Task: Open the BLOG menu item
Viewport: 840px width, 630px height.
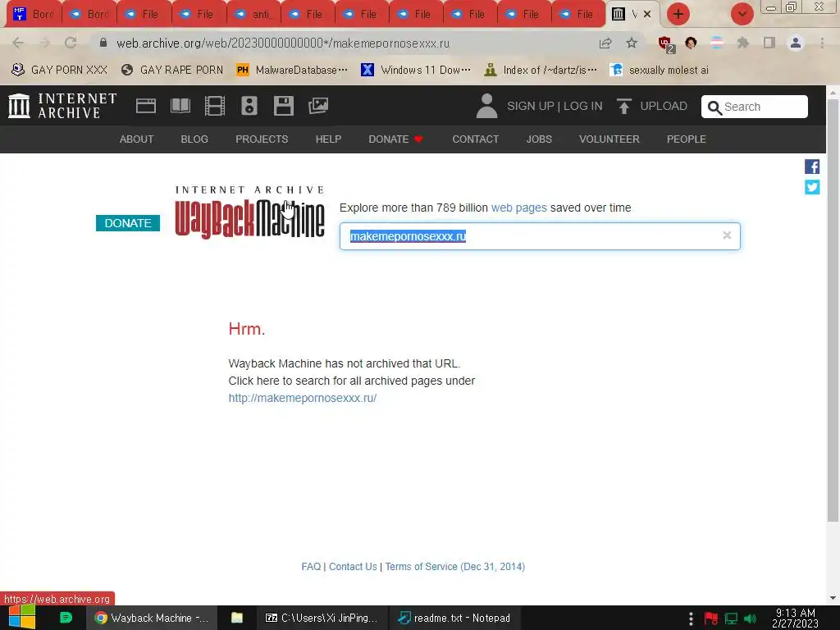Action: (194, 139)
